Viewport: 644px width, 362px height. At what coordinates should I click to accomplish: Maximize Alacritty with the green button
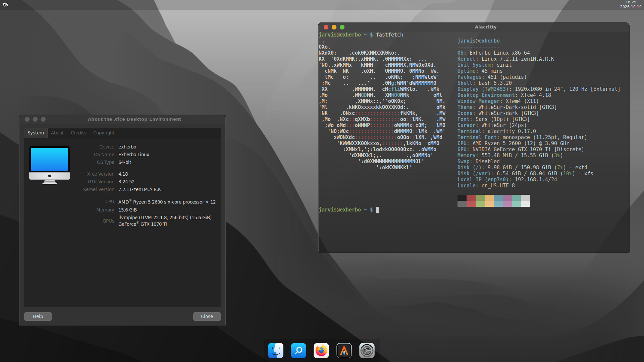[x=342, y=27]
